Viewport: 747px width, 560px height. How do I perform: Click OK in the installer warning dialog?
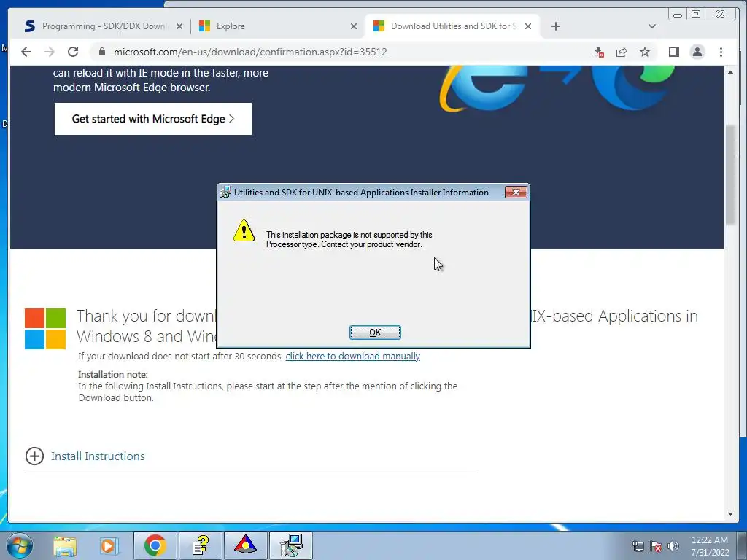[375, 332]
